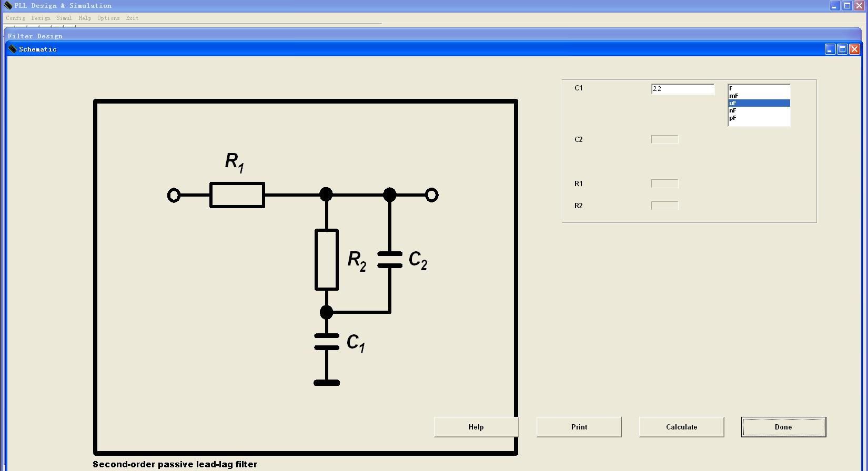The image size is (868, 471).
Task: Open the Help menu in menu bar
Action: 85,18
